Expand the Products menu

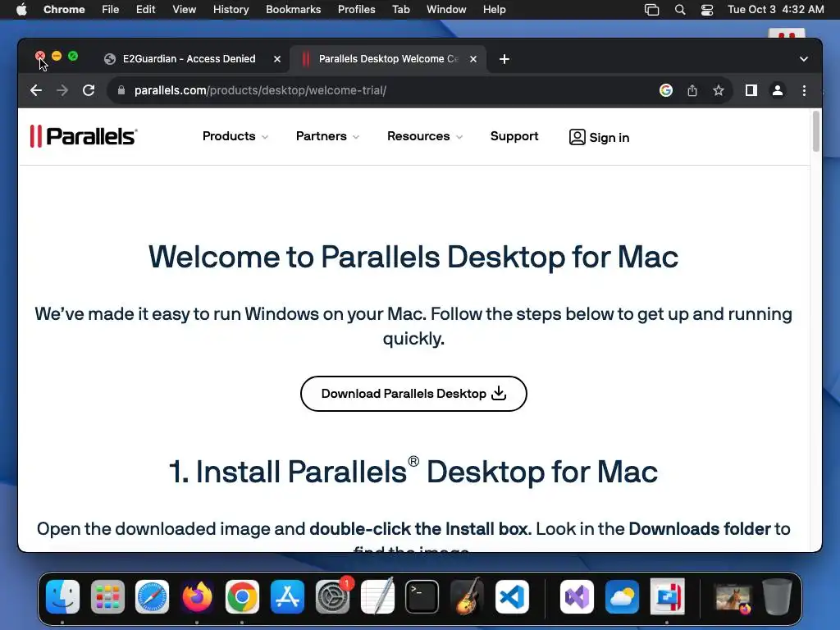[235, 136]
